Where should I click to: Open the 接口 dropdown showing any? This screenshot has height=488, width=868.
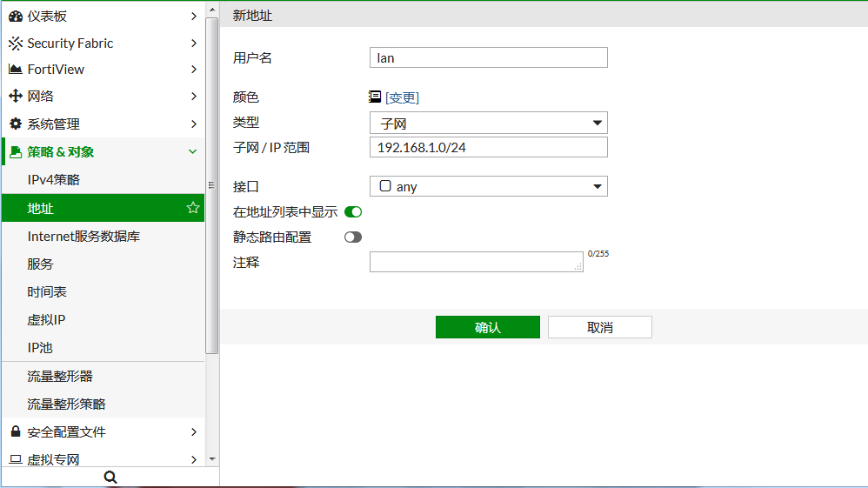tap(488, 186)
